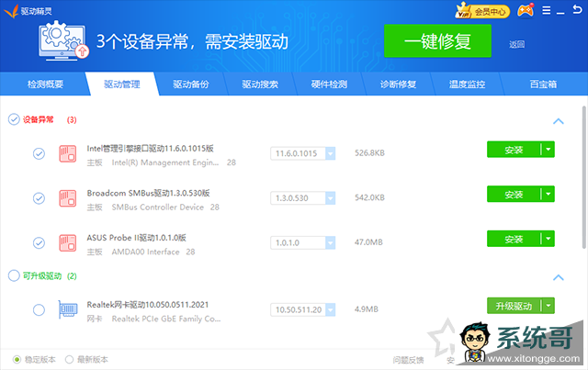
Task: Open the VIP 会员中心 badge
Action: point(482,11)
